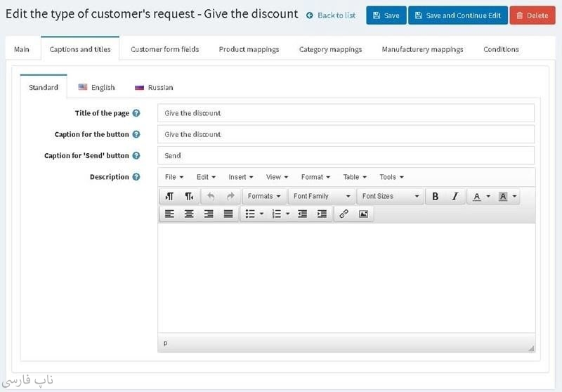Click the Insert image icon

coord(363,214)
